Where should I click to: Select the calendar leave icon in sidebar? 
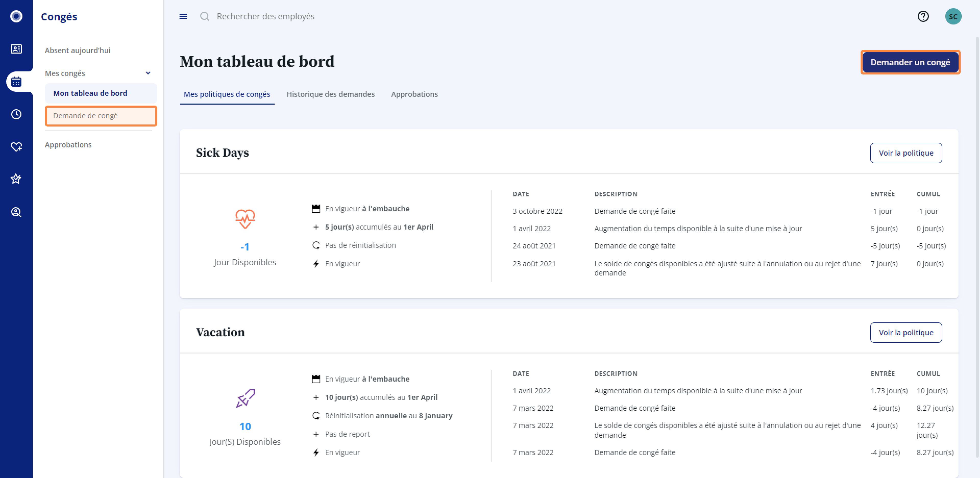tap(16, 81)
